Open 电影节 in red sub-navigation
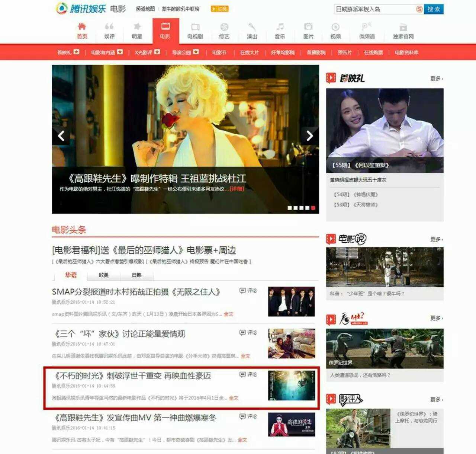This screenshot has width=476, height=454. [x=219, y=52]
